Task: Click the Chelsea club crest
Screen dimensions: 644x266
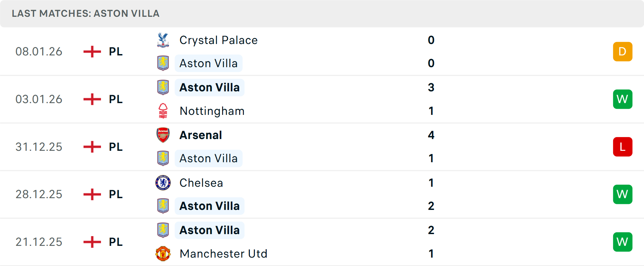Action: [163, 183]
